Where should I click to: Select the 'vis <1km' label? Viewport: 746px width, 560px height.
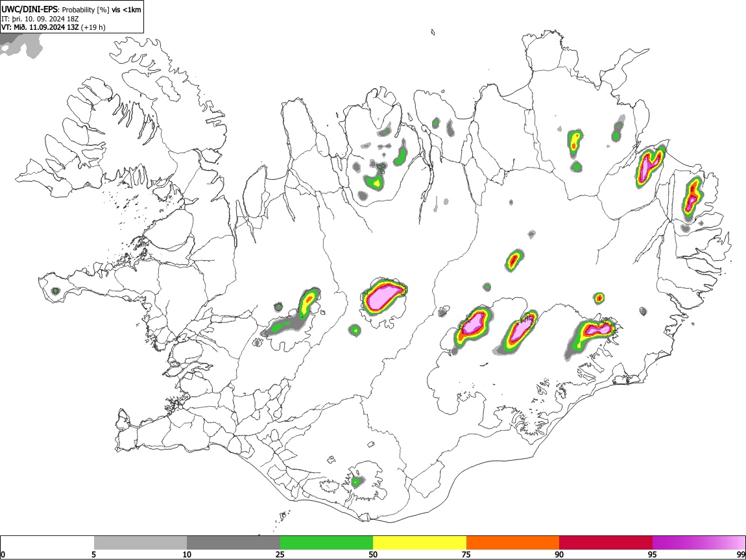click(x=126, y=10)
